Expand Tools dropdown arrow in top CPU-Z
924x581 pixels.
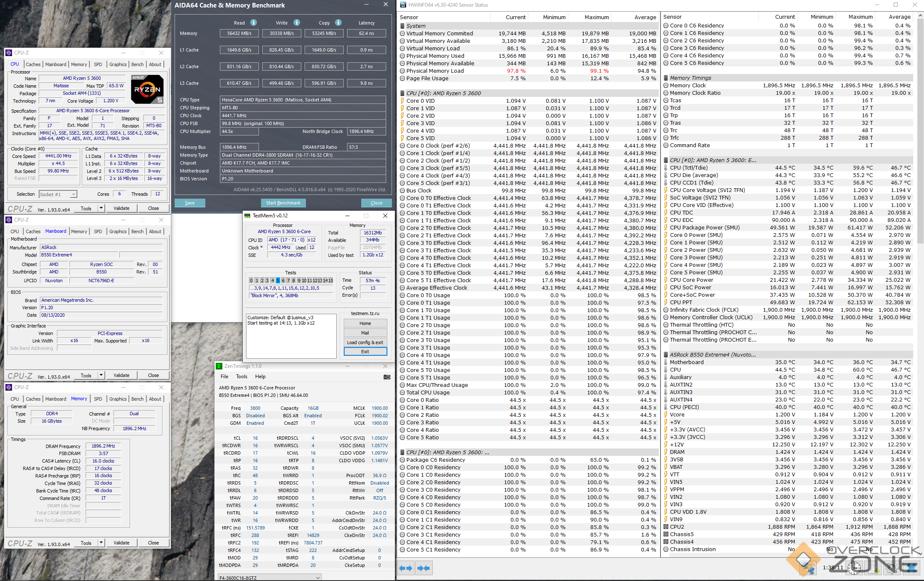point(101,208)
